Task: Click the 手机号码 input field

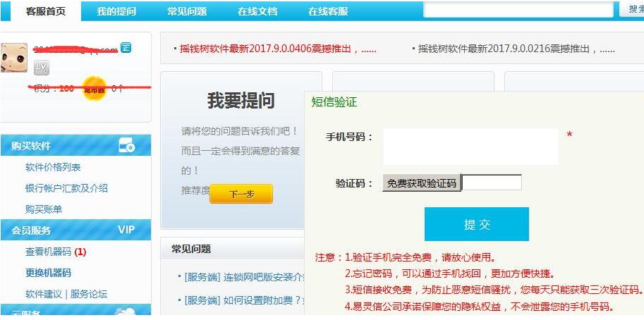Action: click(x=470, y=146)
